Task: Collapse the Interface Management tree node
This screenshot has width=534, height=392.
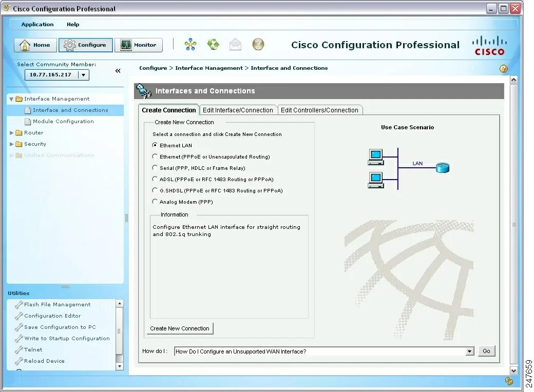Action: [x=11, y=99]
